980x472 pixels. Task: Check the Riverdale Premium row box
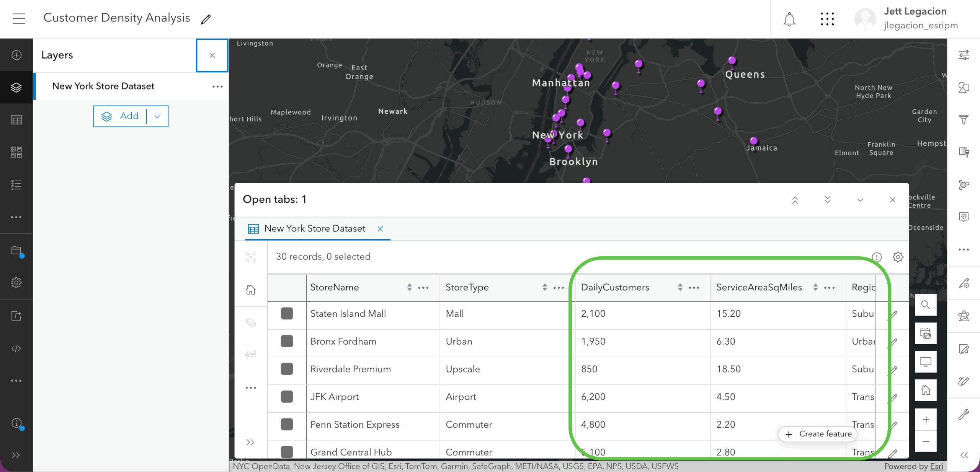(x=287, y=369)
